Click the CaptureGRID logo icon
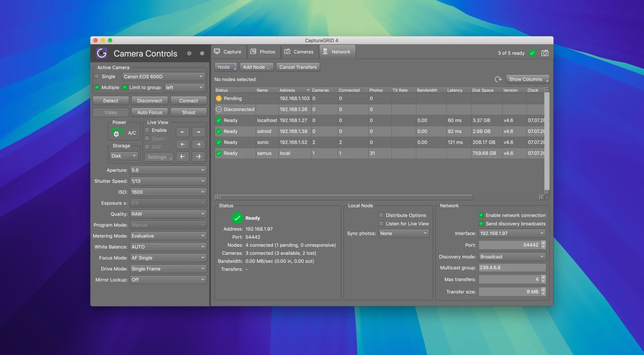The width and height of the screenshot is (644, 355). pos(102,53)
